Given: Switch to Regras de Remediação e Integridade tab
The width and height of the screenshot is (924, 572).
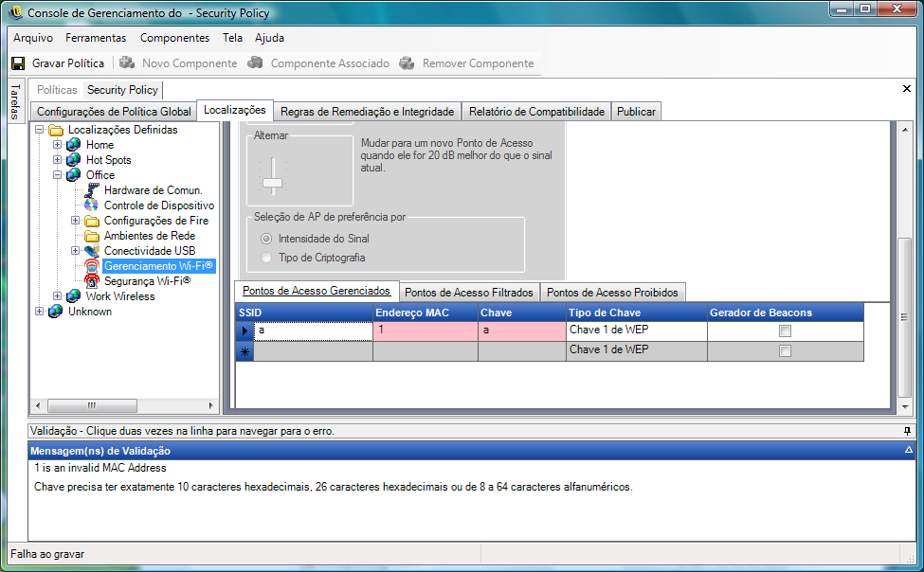Looking at the screenshot, I should pos(367,112).
